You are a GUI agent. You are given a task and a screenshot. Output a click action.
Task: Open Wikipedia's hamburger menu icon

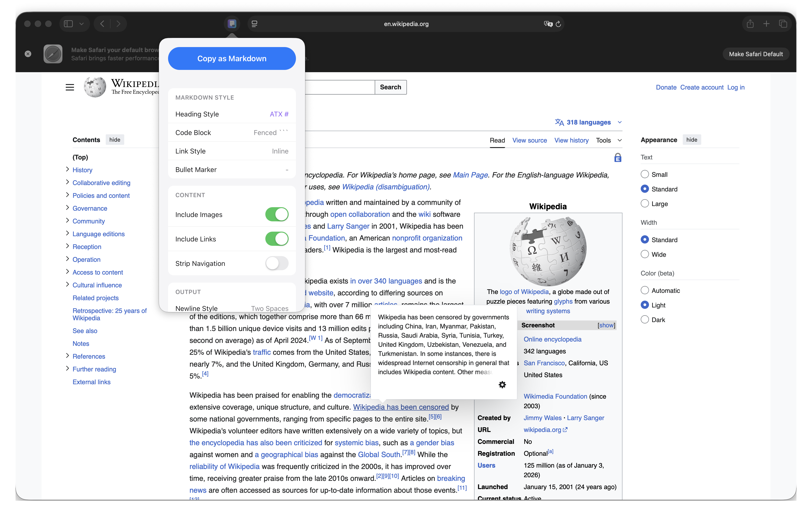(69, 87)
